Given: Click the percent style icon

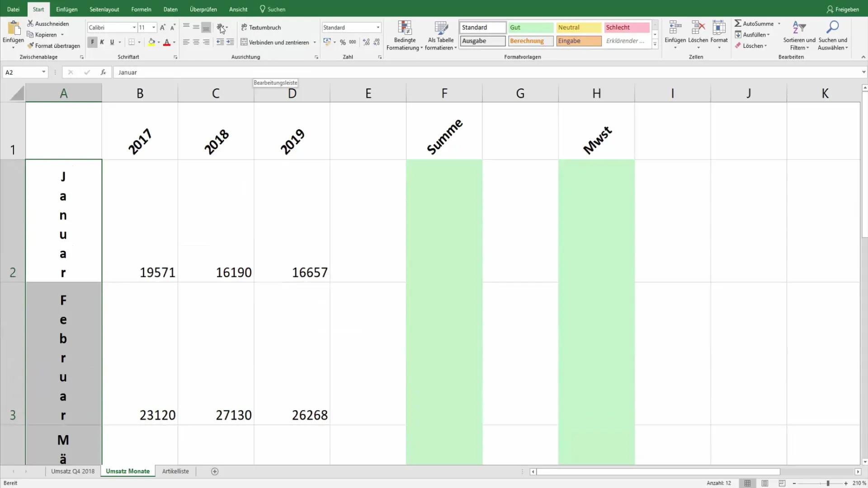Looking at the screenshot, I should [x=343, y=42].
